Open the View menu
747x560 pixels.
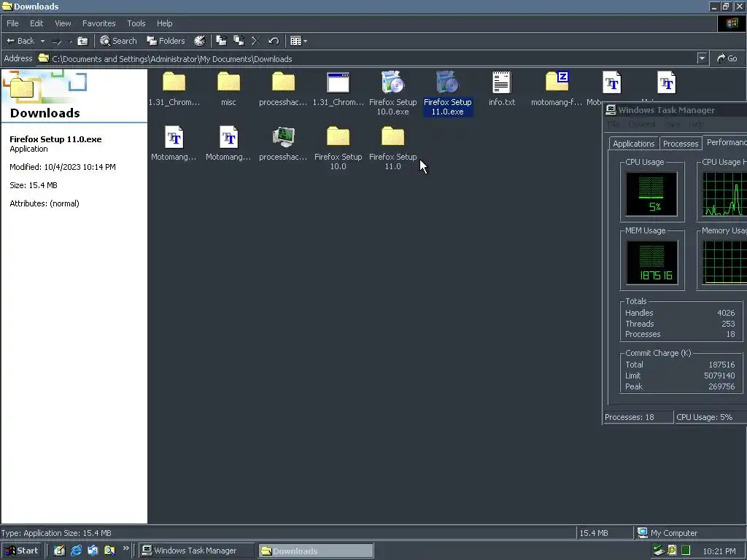click(63, 23)
